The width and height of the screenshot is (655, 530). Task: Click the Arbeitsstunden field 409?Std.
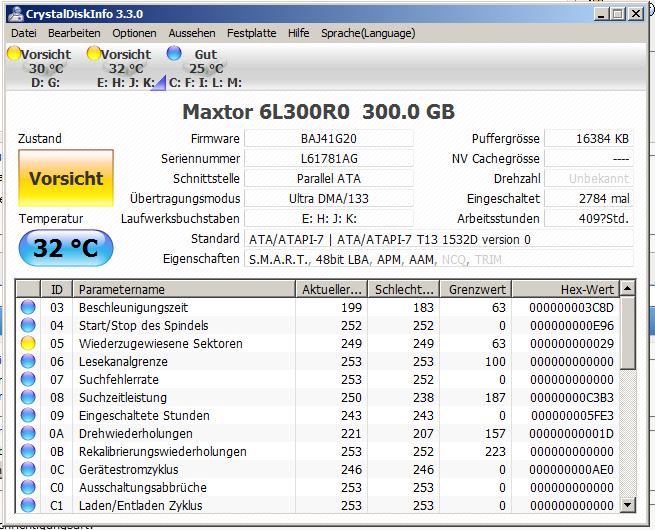coord(589,218)
